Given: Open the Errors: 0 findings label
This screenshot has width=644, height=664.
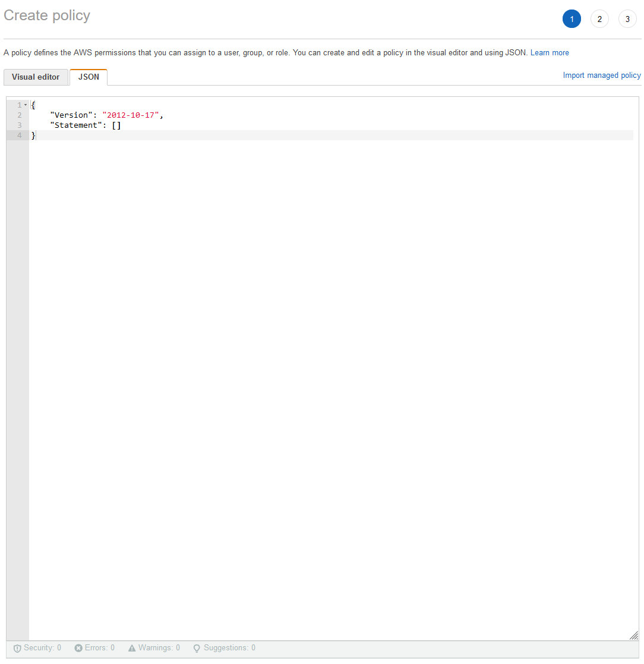Looking at the screenshot, I should 99,648.
